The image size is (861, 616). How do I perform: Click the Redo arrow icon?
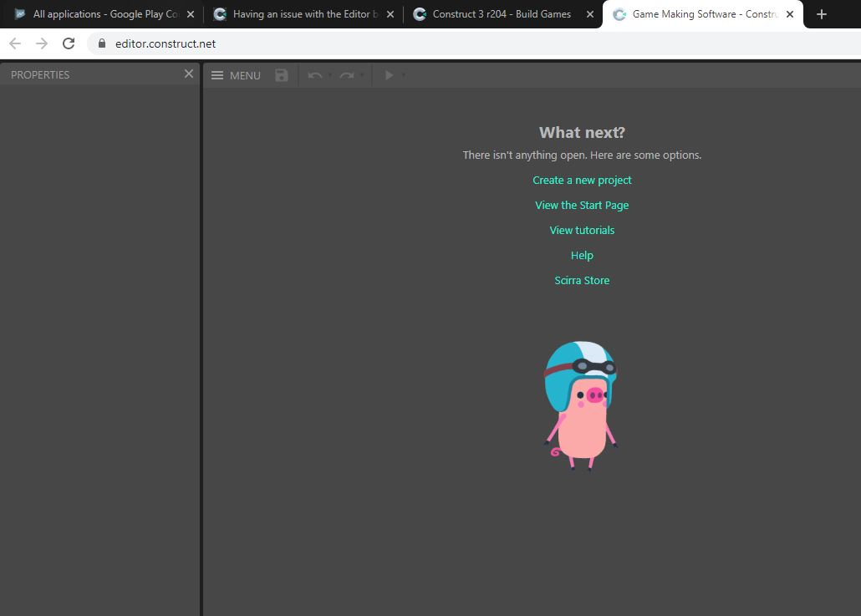(346, 75)
